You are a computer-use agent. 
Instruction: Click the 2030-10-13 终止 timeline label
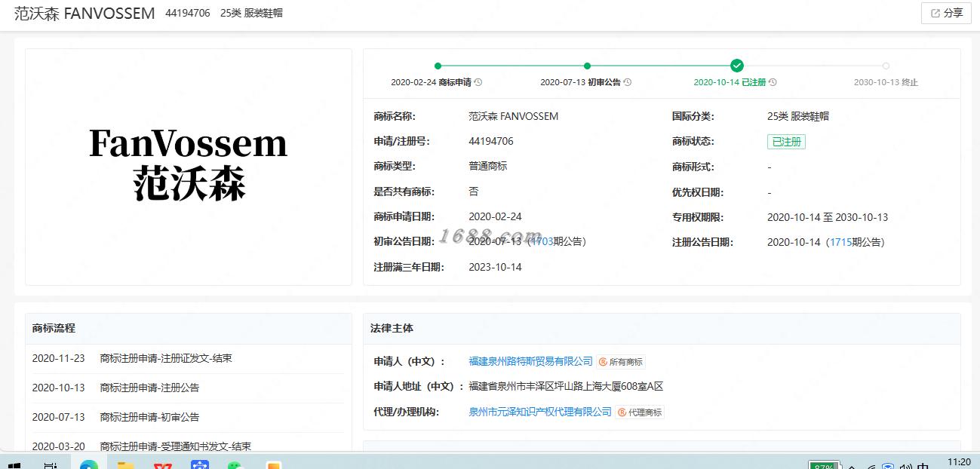click(886, 82)
